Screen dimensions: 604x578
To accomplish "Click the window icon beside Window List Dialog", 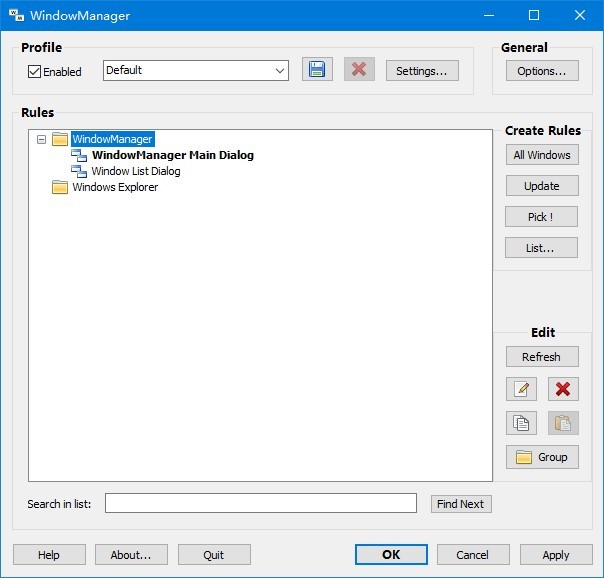I will (79, 171).
